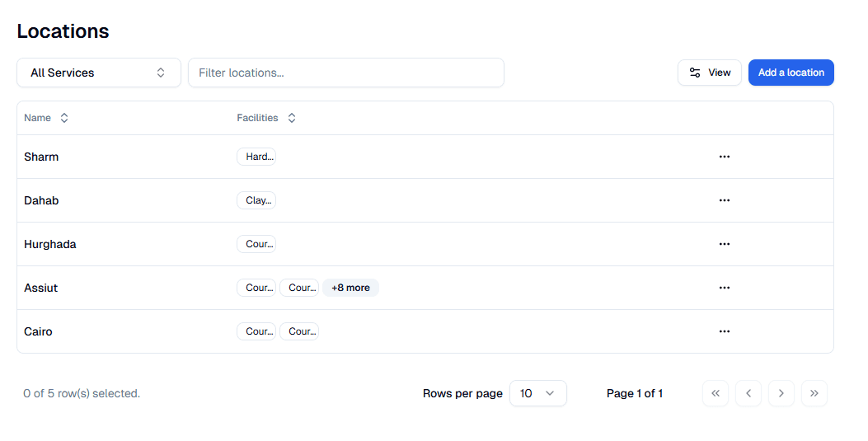The height and width of the screenshot is (441, 868).
Task: Jump to the first page
Action: (715, 393)
